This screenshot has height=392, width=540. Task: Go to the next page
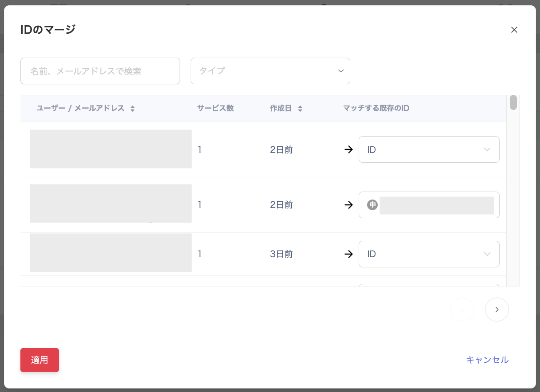(497, 310)
